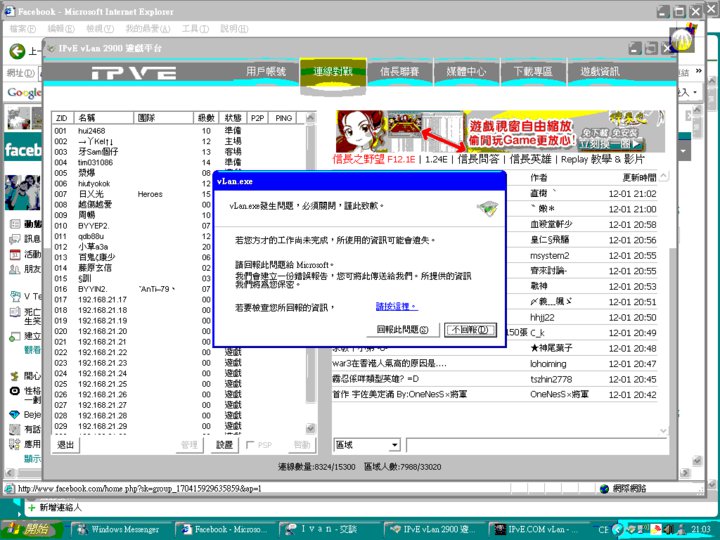Image resolution: width=720 pixels, height=540 pixels.
Task: Open the thread 首作 宇佐美定滿 By:OneNesS×將軍
Action: (399, 394)
